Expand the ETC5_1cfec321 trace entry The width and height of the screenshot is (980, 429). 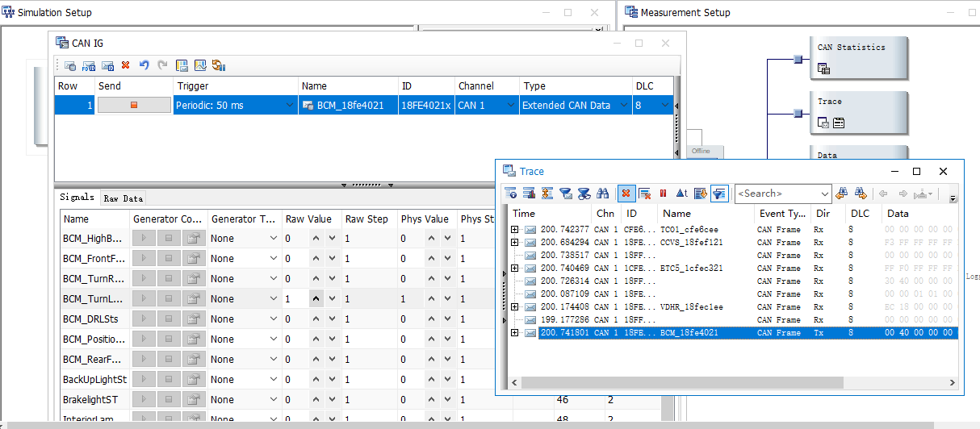point(515,269)
